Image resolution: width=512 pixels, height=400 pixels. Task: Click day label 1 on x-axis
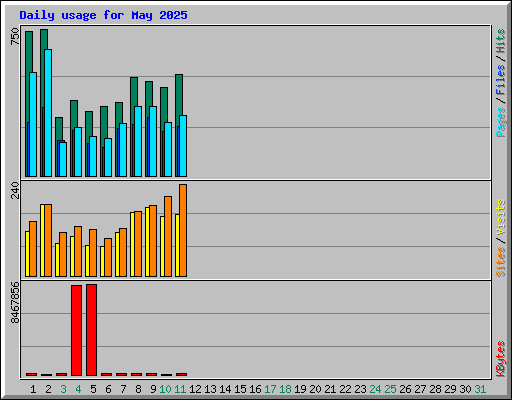click(33, 389)
